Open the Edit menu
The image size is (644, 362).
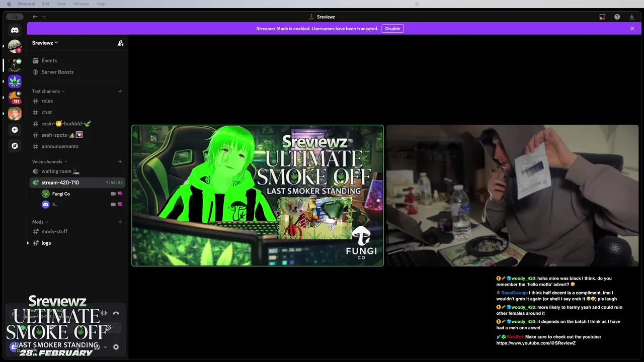[45, 4]
